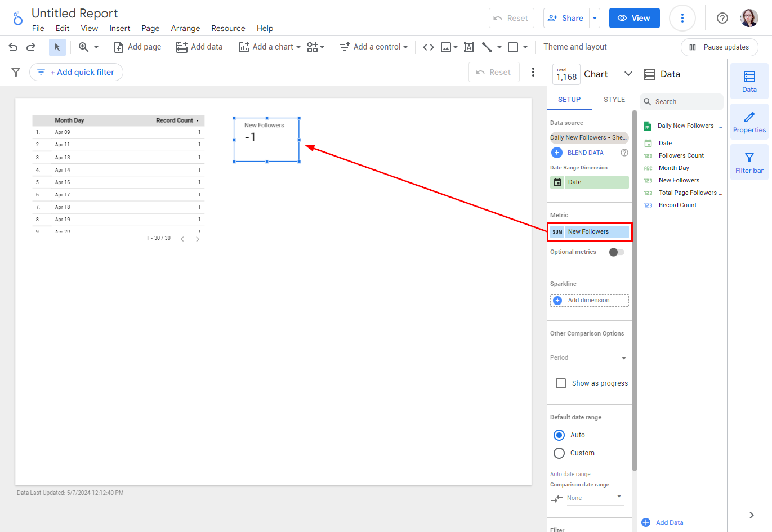This screenshot has width=772, height=532.
Task: Open the Arrange menu
Action: tap(185, 28)
